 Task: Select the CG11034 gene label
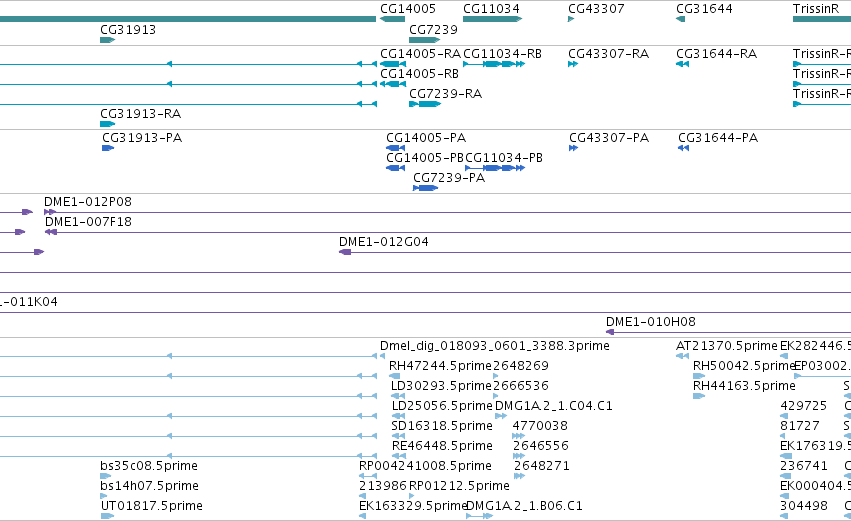tap(491, 9)
